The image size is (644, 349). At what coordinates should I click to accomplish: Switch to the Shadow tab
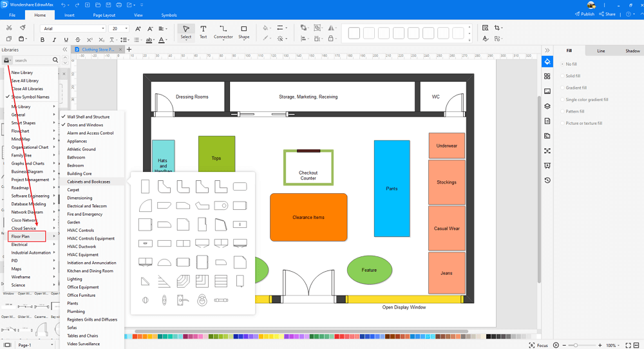[632, 51]
